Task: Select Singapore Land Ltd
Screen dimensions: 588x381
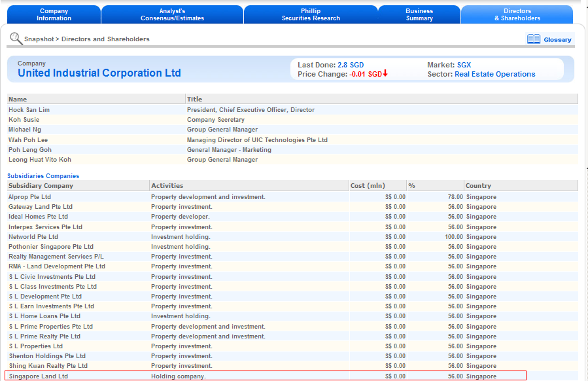Action: (38, 376)
